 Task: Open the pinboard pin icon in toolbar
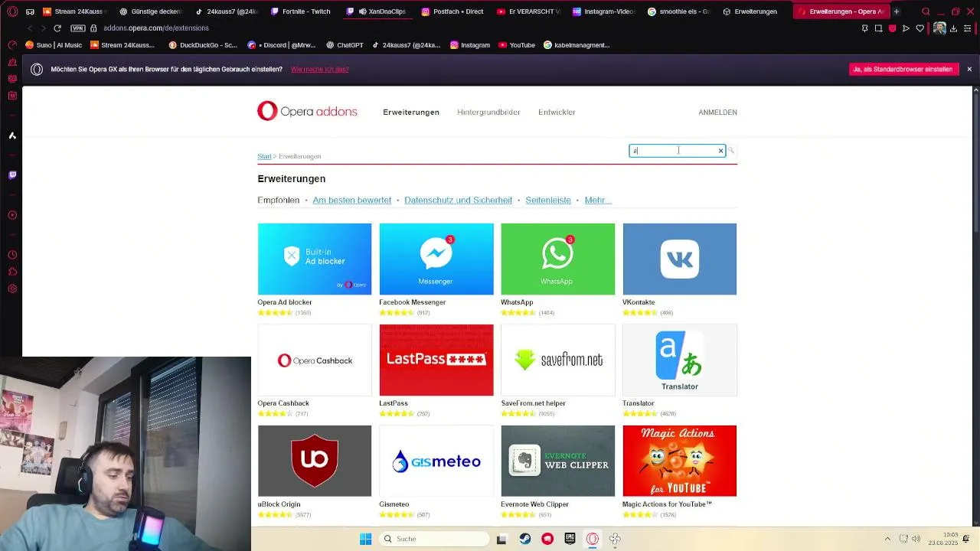click(x=864, y=28)
